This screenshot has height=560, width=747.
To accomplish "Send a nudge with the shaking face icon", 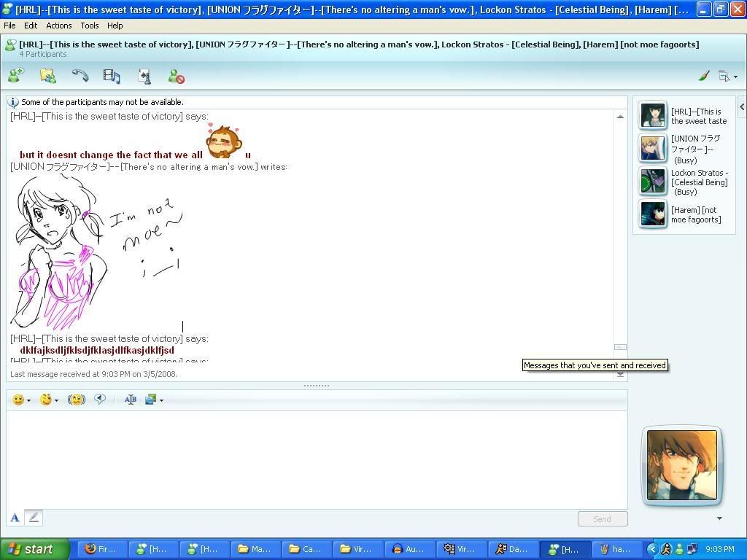I will point(76,400).
